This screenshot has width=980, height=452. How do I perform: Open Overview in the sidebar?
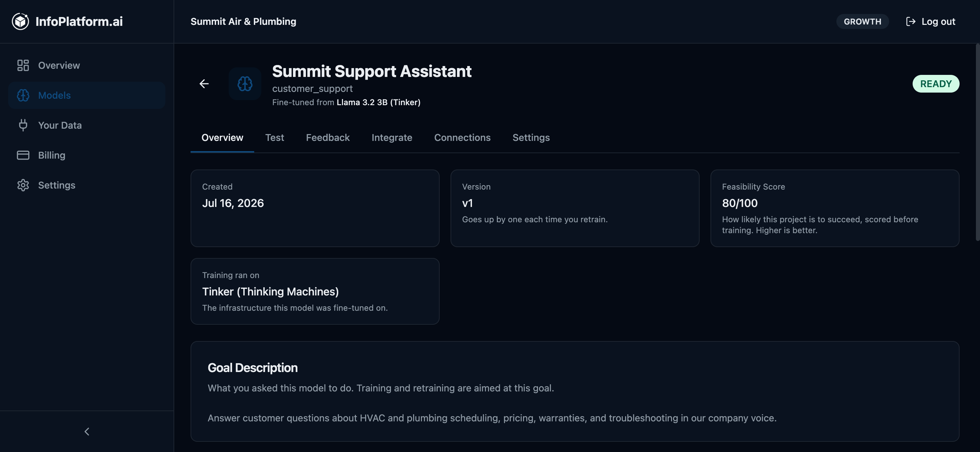click(87, 65)
